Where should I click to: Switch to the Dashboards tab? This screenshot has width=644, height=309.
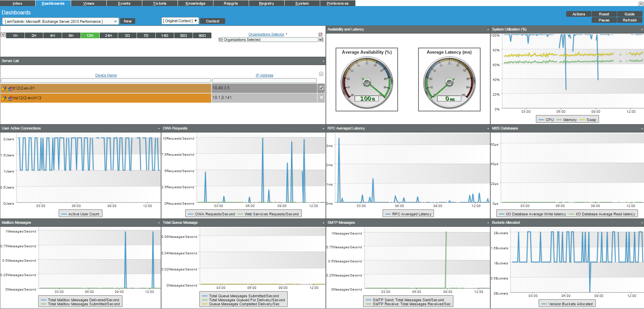point(53,3)
